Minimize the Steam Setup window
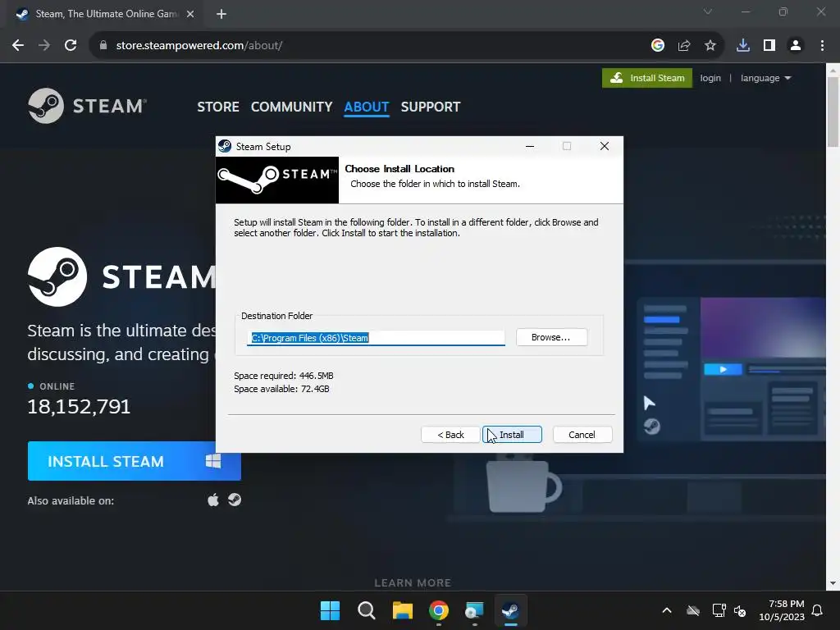This screenshot has height=630, width=840. (x=530, y=146)
